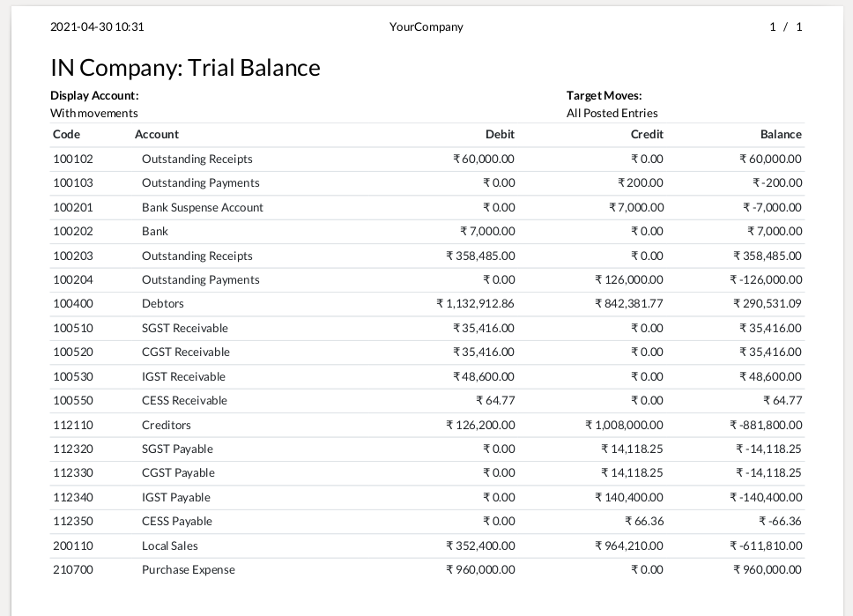
Task: Click the Code column header
Action: click(x=66, y=134)
